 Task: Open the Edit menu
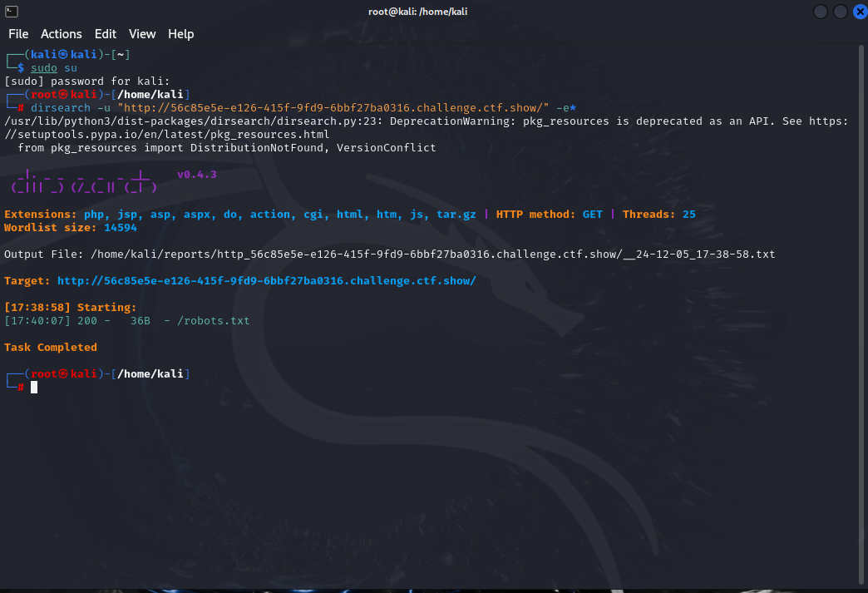(x=106, y=34)
